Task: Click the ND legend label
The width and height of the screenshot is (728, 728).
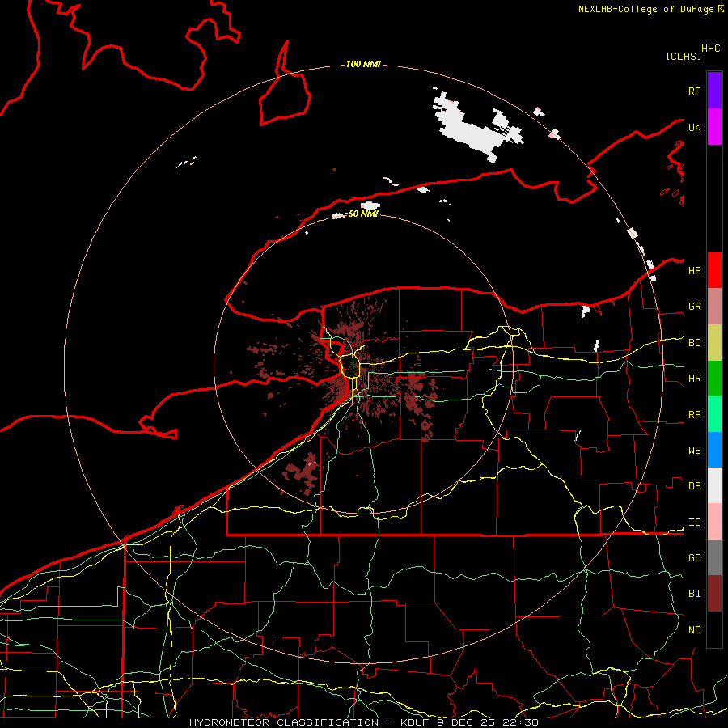Action: [x=694, y=629]
